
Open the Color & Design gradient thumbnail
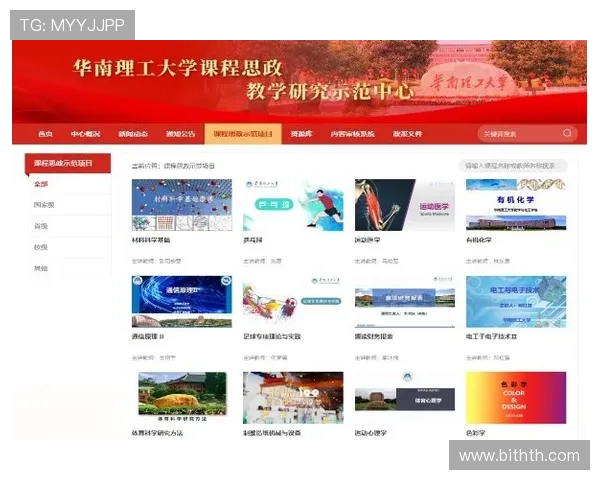(x=516, y=398)
